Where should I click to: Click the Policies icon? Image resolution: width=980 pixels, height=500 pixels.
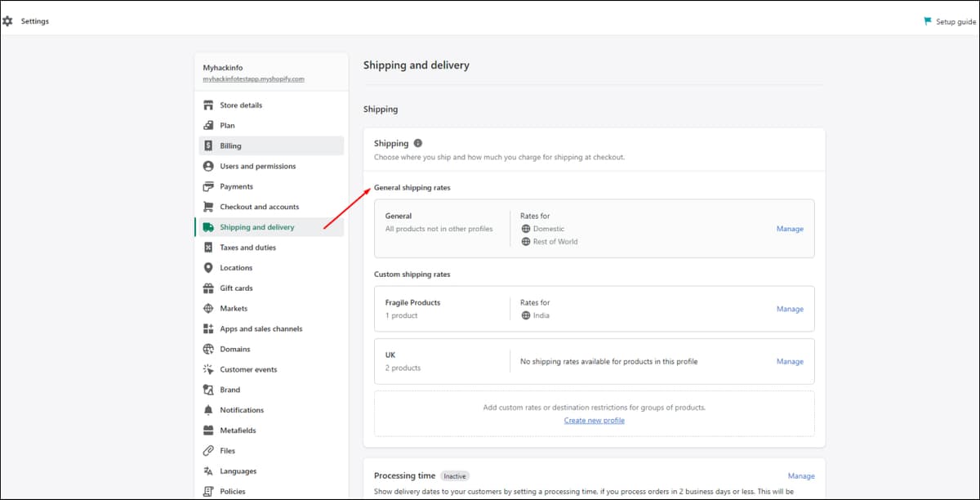point(208,492)
